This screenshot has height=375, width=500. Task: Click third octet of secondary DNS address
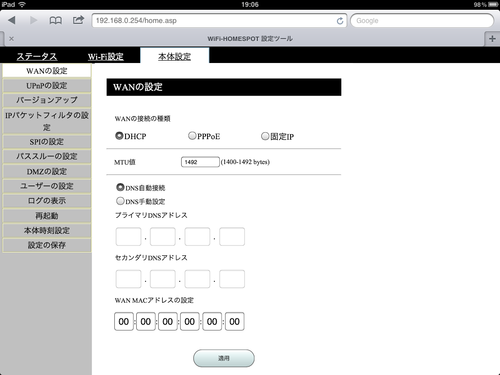(x=197, y=279)
